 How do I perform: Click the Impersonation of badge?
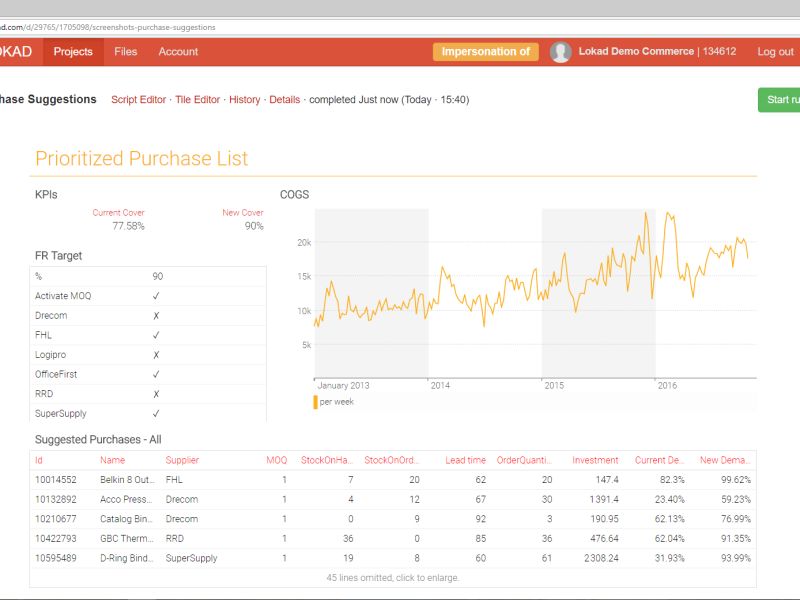(x=486, y=52)
